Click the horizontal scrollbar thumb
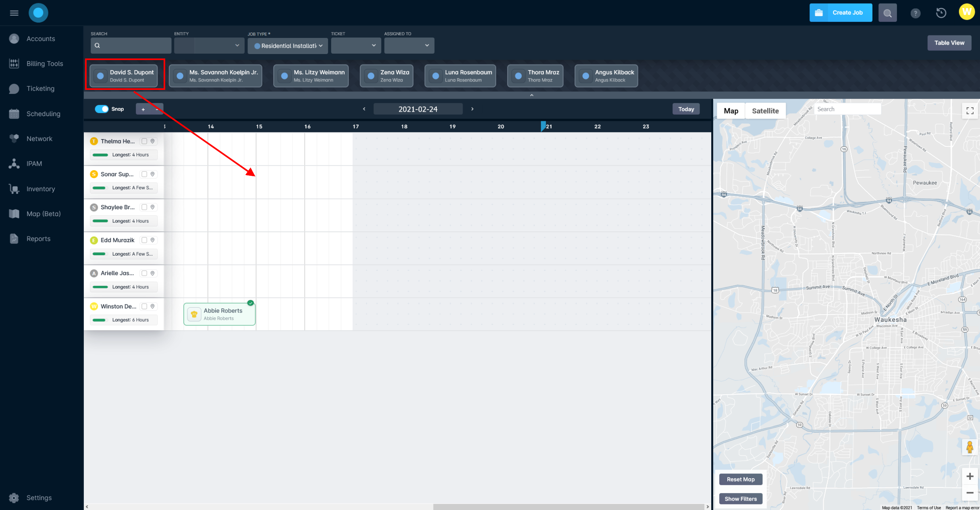The image size is (980, 510). click(568, 507)
